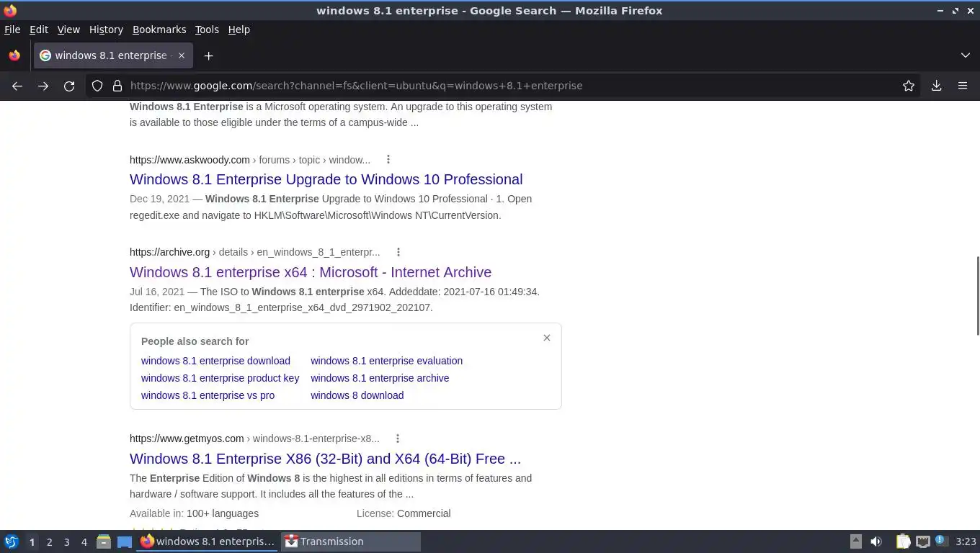Search windows 8.1 enterprise vs pro
Screen dimensions: 980x553
pyautogui.click(x=208, y=395)
